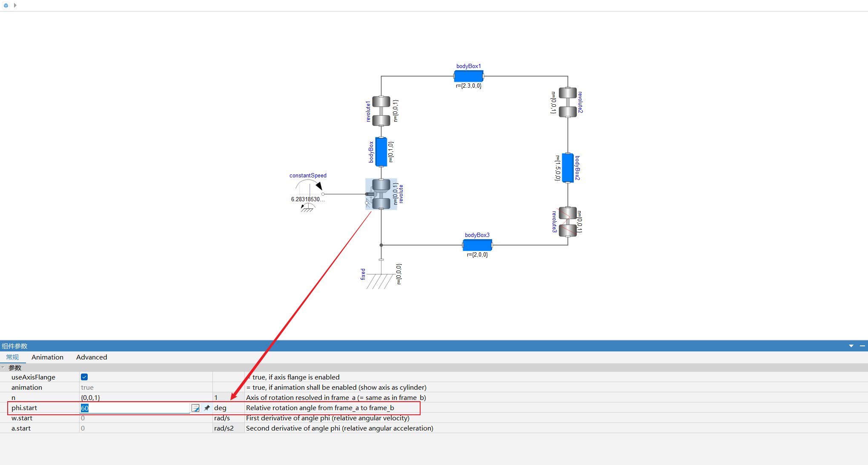Image resolution: width=868 pixels, height=465 pixels.
Task: Click the n value {0,0,1} cell
Action: [146, 397]
